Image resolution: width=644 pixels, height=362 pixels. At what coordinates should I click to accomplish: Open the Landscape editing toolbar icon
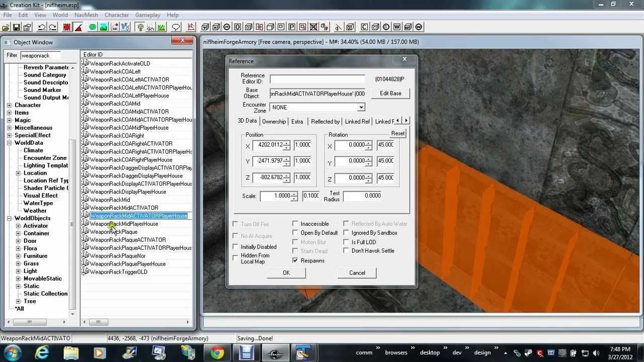coord(104,27)
